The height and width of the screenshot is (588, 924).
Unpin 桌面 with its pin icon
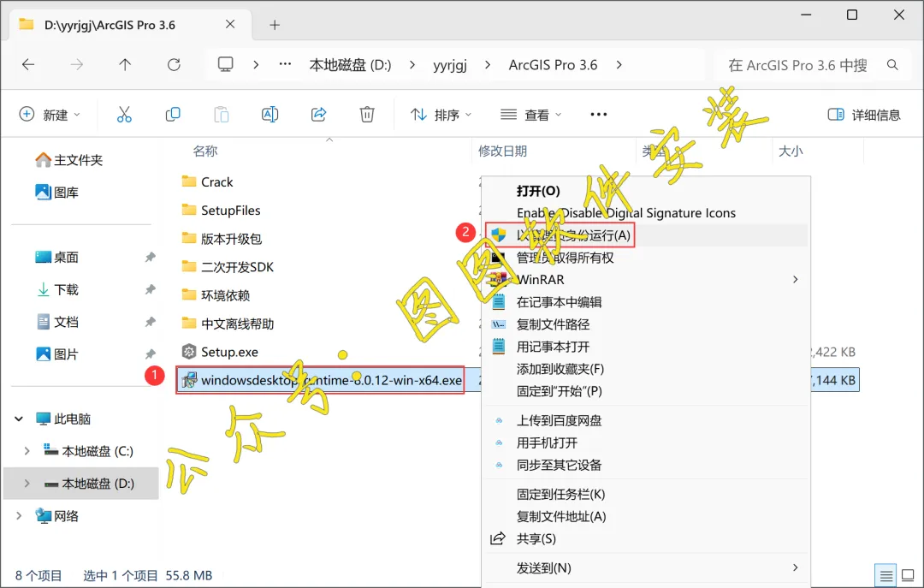(x=151, y=257)
